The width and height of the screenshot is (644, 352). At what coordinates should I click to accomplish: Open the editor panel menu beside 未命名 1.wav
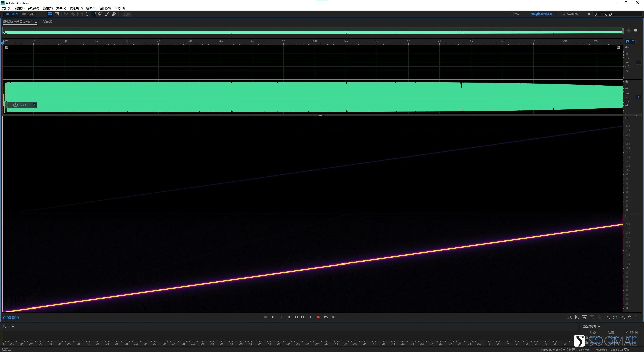coord(36,22)
